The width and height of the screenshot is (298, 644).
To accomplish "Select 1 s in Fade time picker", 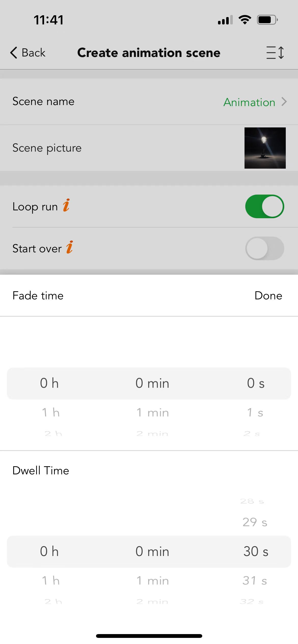I will coord(255,412).
